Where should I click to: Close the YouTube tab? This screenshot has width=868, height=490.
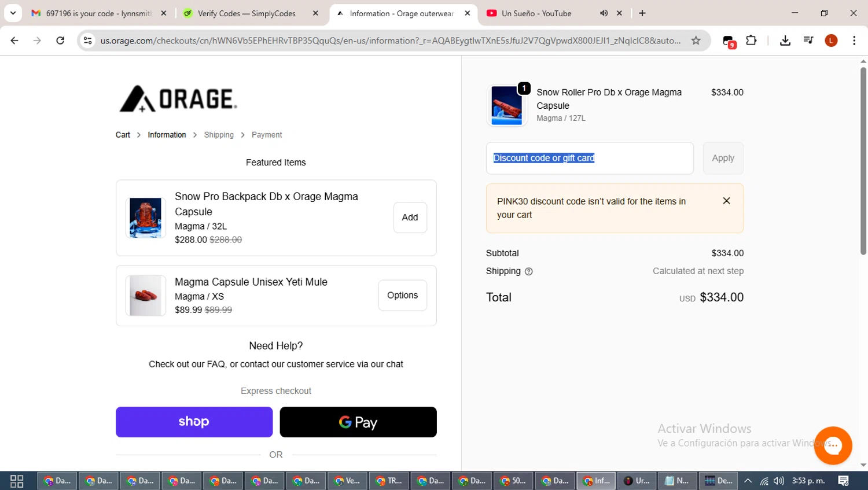pyautogui.click(x=619, y=13)
